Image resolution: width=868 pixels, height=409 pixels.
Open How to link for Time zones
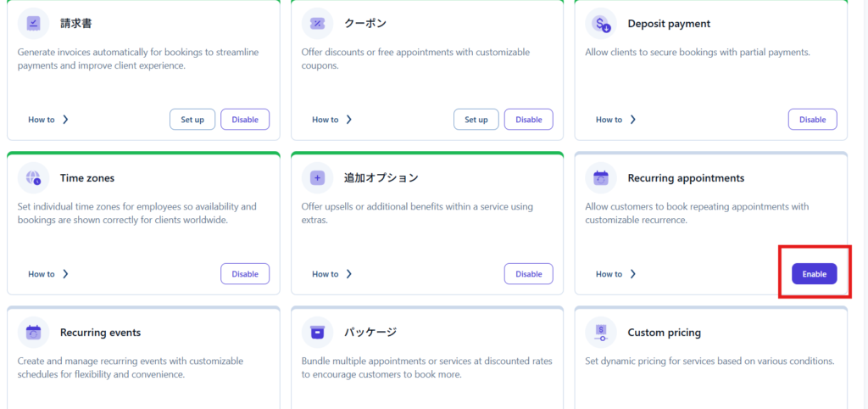[48, 274]
